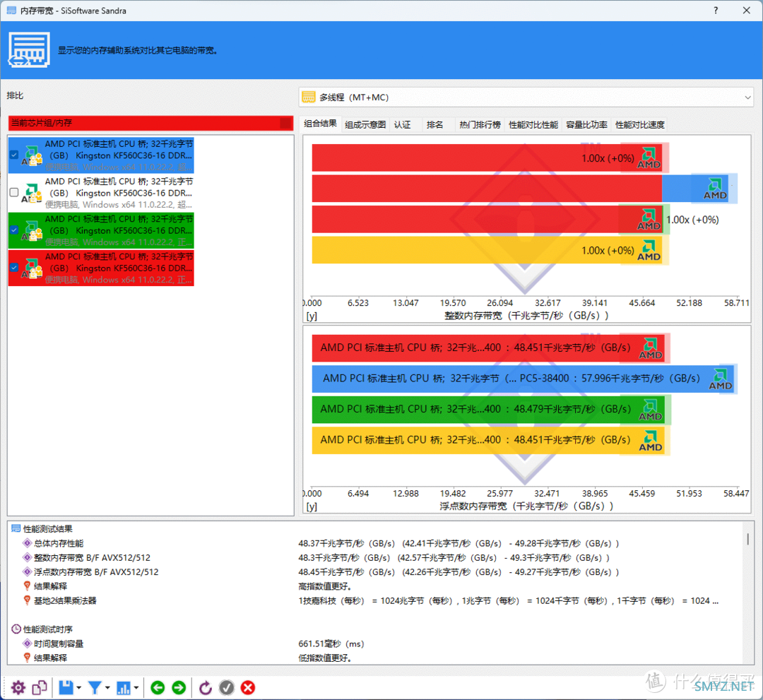Open the 热门排行榜 tab
Screen dimensions: 763x700
coord(480,124)
